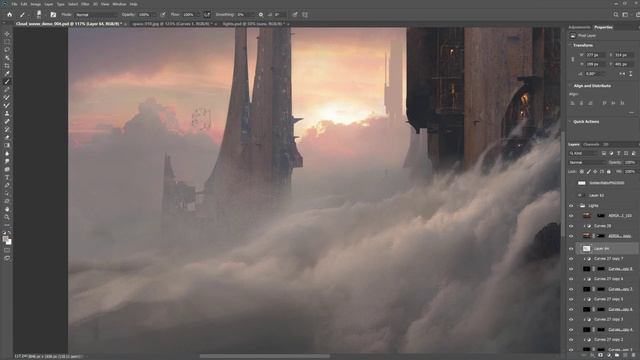640x360 pixels.
Task: Hide the ADGA_2_103 layer
Action: tap(571, 216)
